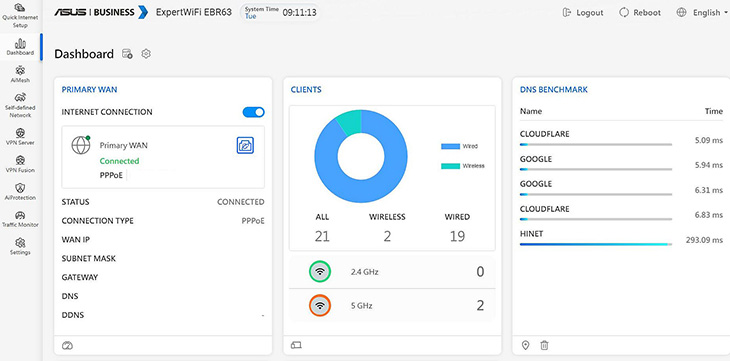The height and width of the screenshot is (361, 730).
Task: Click the ASUS Business logo
Action: click(101, 12)
